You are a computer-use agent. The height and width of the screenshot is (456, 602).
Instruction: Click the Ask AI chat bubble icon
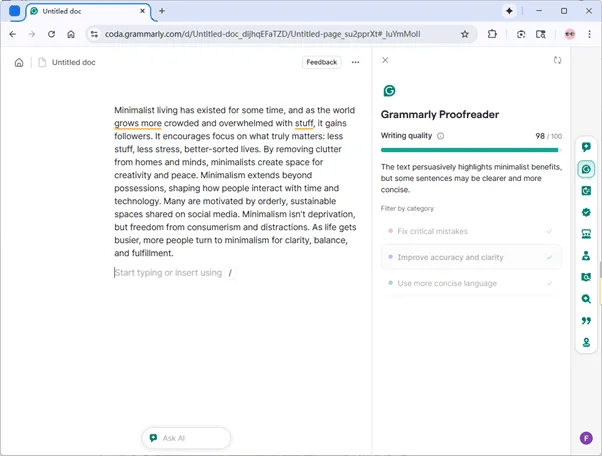click(153, 438)
